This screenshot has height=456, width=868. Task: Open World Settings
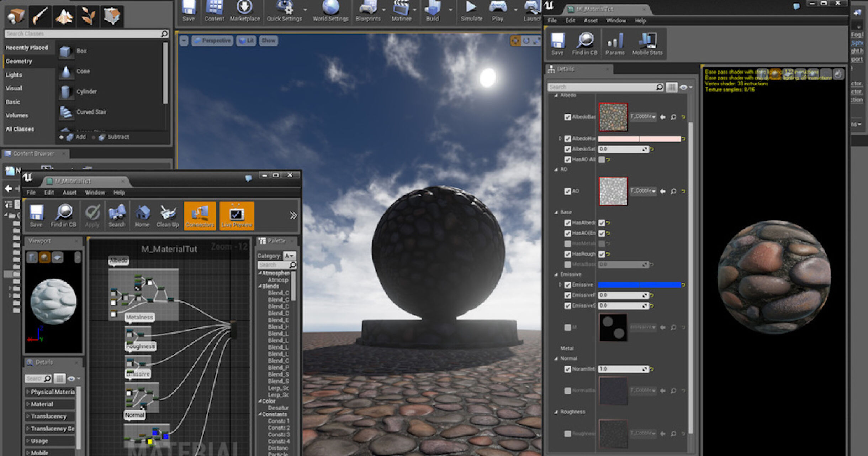click(330, 11)
